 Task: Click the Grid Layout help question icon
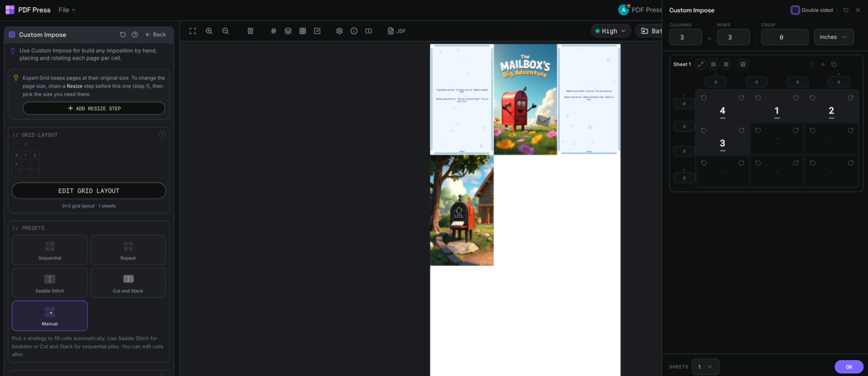[x=162, y=134]
